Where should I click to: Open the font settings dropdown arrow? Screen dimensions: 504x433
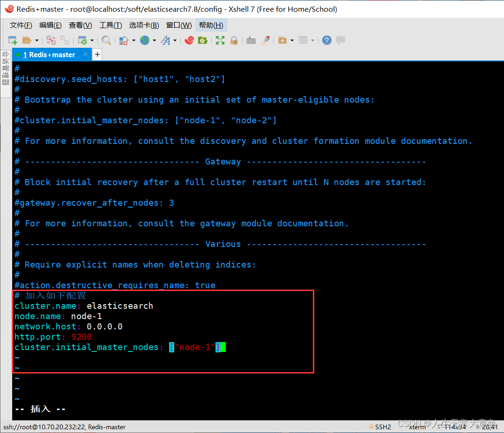(x=176, y=40)
